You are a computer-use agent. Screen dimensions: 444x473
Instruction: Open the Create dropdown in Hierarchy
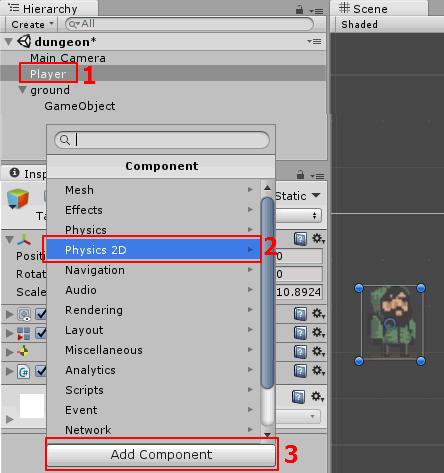tap(32, 24)
